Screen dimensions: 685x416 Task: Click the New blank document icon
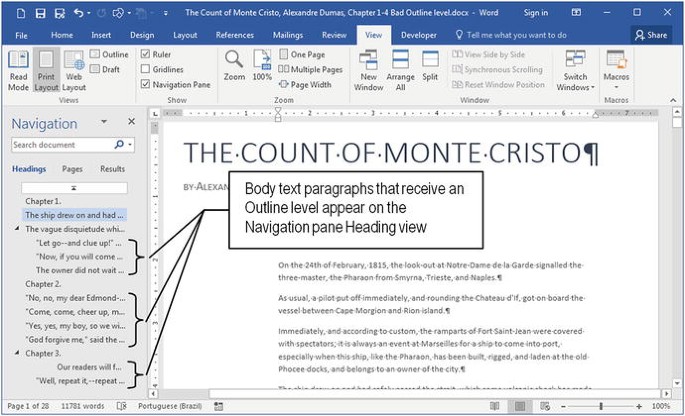pyautogui.click(x=21, y=14)
